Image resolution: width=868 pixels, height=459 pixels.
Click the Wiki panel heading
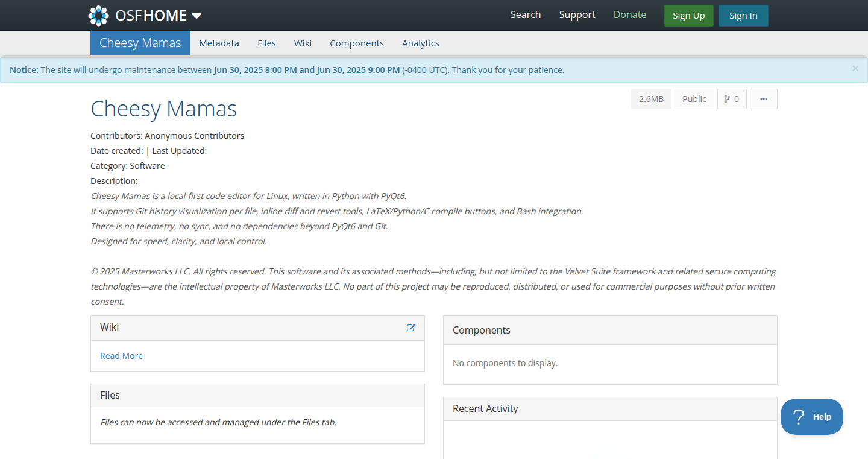pos(109,327)
